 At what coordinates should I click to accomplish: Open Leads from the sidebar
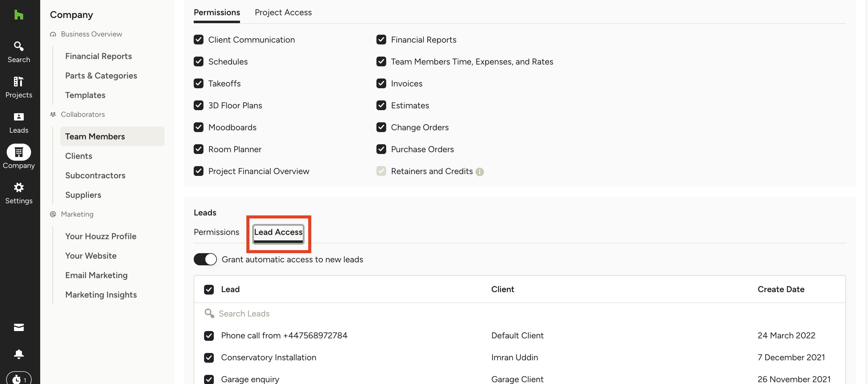click(x=19, y=123)
